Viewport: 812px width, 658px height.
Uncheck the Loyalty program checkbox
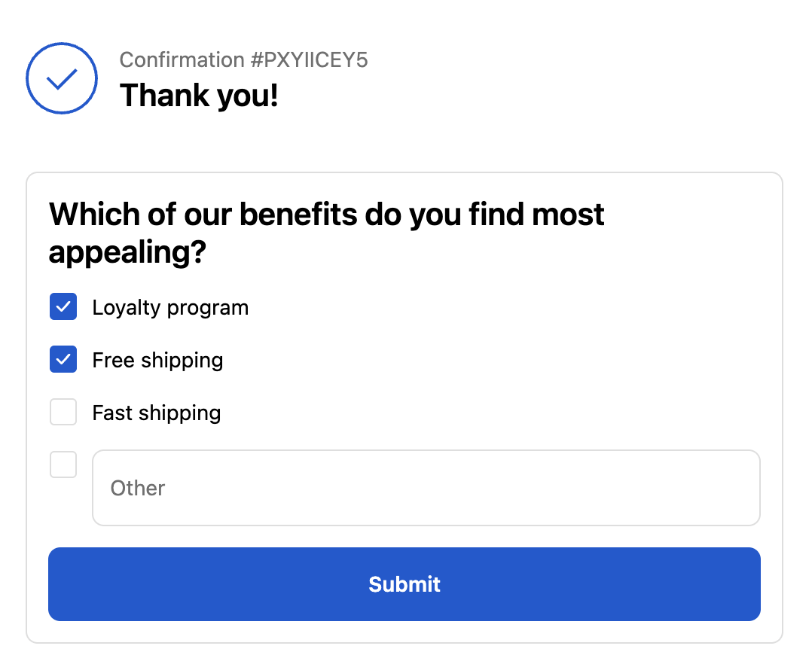pos(63,307)
